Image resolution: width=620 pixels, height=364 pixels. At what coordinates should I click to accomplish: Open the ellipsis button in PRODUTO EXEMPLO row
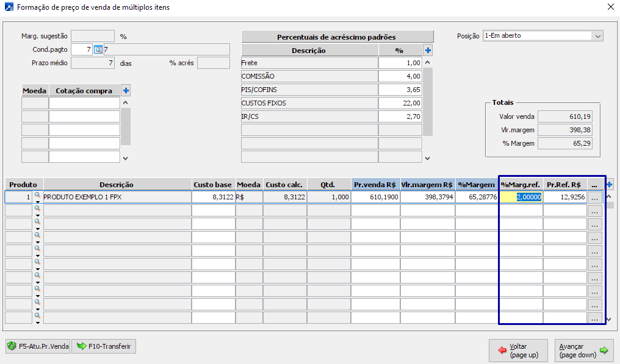594,197
